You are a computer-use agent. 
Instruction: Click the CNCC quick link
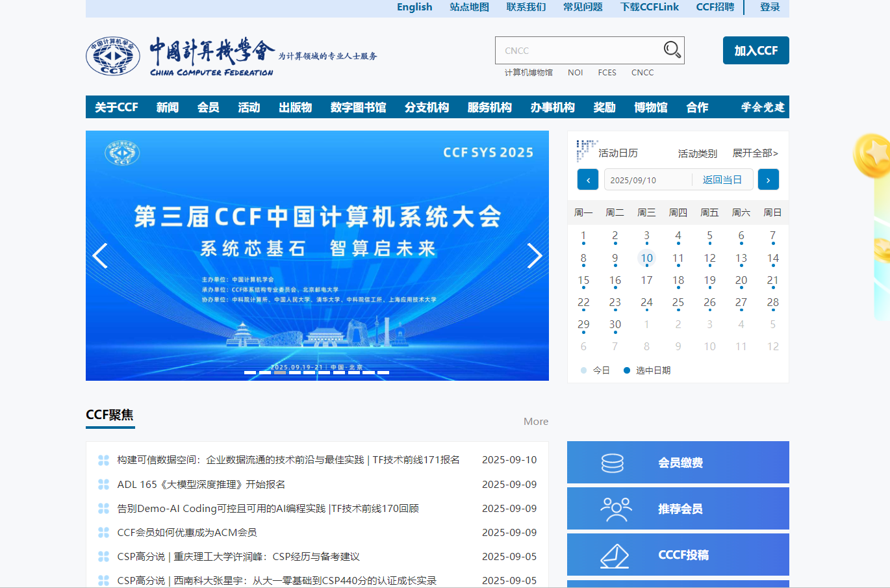[642, 73]
